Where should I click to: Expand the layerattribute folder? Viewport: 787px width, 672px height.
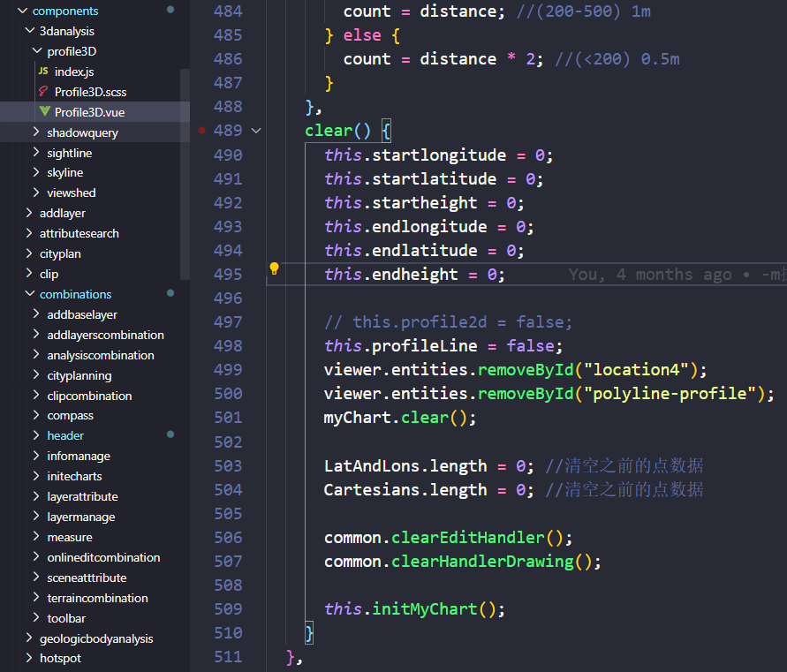pyautogui.click(x=36, y=496)
